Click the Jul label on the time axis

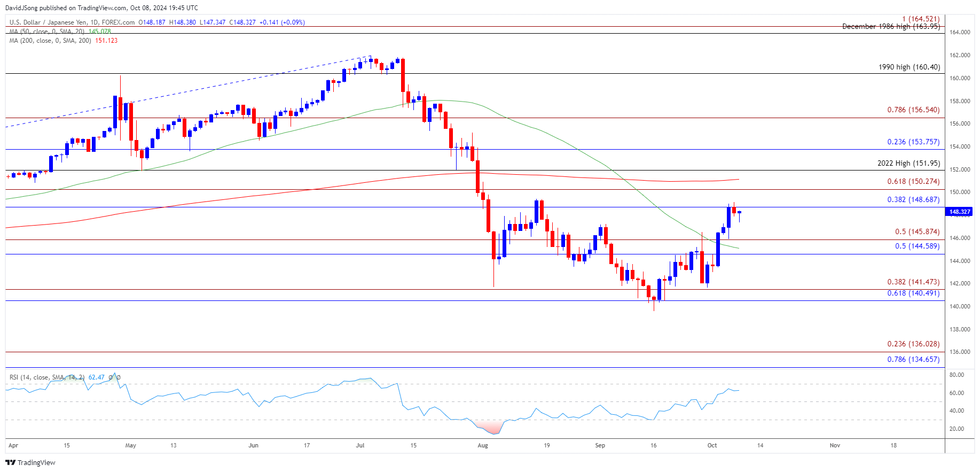(x=360, y=445)
